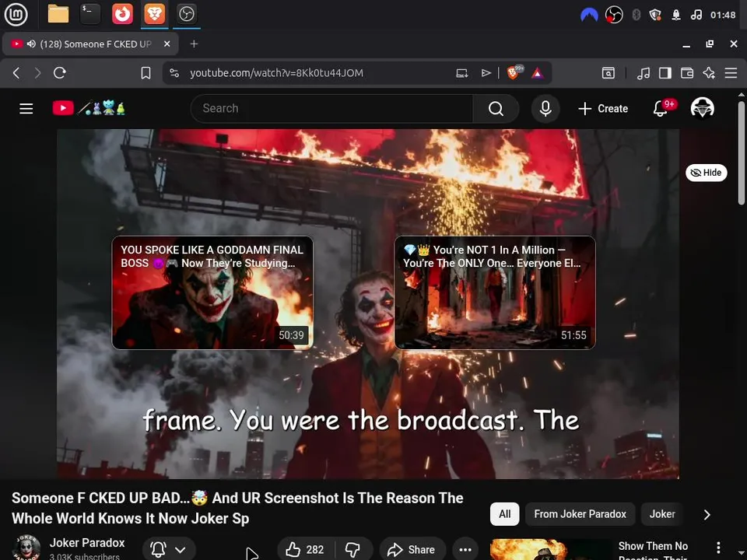Open the security shield tray icon
This screenshot has height=560, width=747.
[655, 15]
